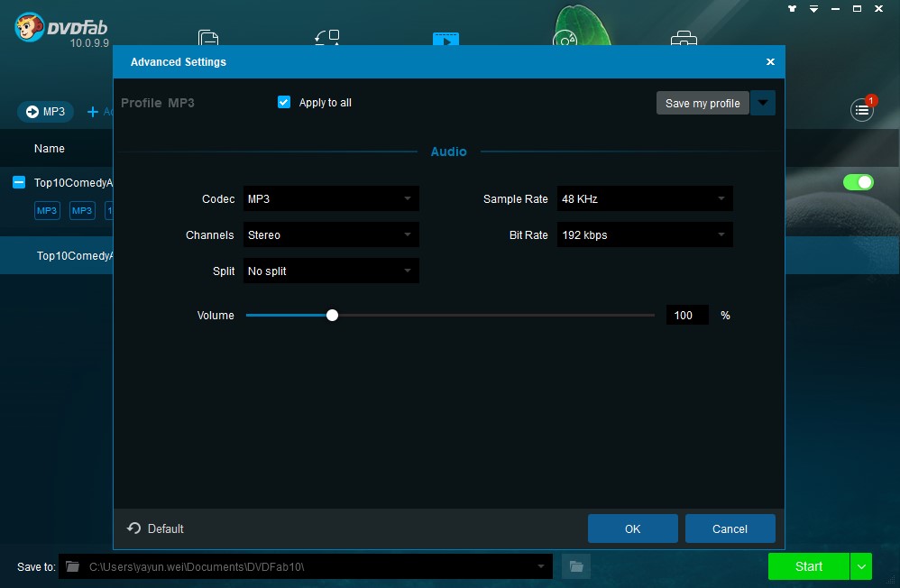Click the Add source link

(x=99, y=112)
